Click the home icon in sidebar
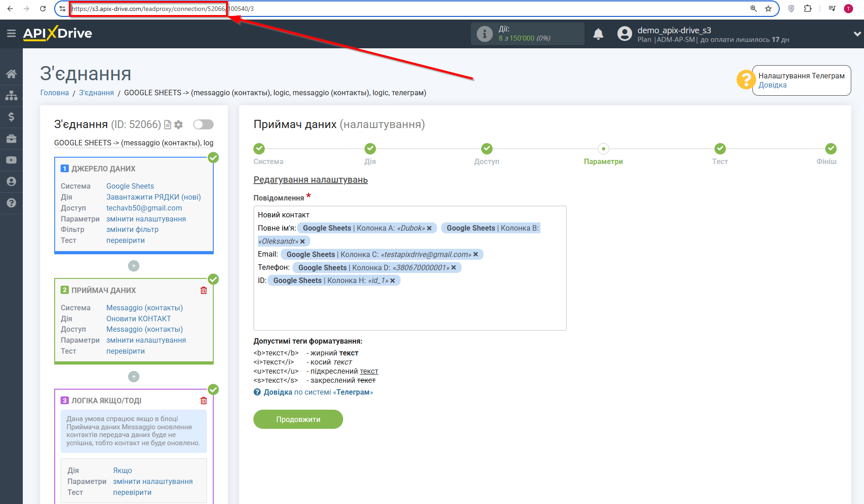Image resolution: width=864 pixels, height=504 pixels. 11,74
